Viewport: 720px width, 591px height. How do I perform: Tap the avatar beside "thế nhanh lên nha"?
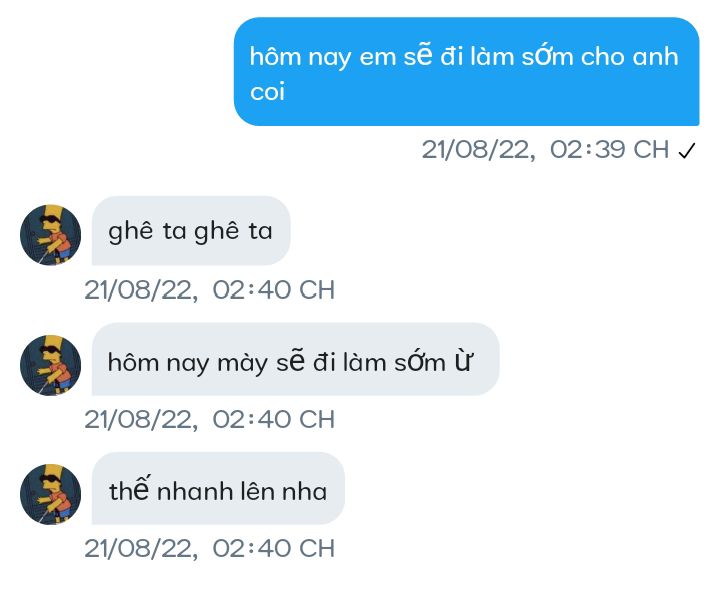(x=51, y=495)
